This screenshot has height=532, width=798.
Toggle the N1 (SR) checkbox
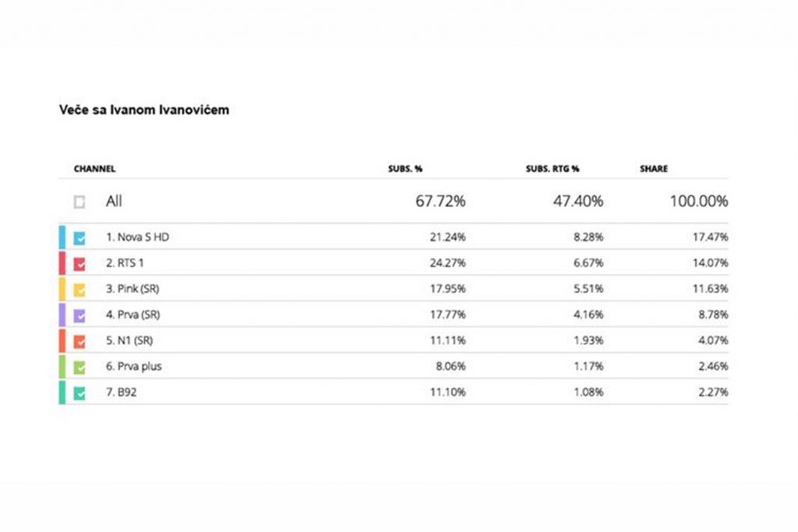tap(79, 341)
